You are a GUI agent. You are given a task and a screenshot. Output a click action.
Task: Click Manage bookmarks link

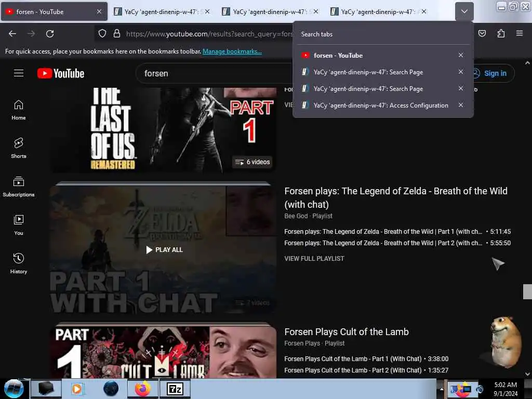coord(232,51)
